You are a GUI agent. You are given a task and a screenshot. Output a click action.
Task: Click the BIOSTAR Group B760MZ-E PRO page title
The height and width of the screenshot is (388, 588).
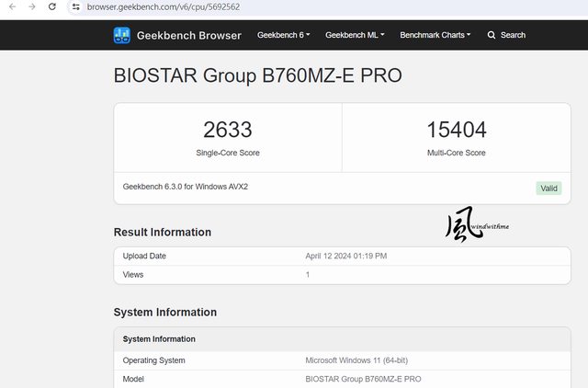[x=257, y=75]
